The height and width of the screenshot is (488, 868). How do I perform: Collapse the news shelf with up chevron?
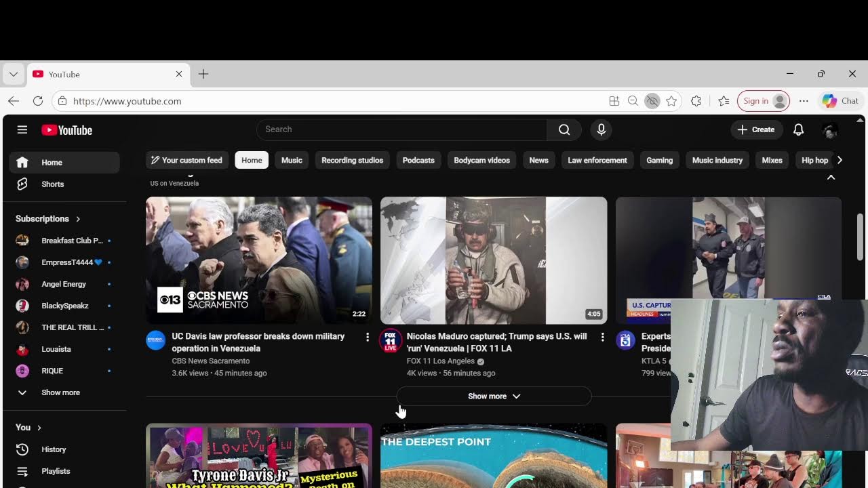pos(831,176)
